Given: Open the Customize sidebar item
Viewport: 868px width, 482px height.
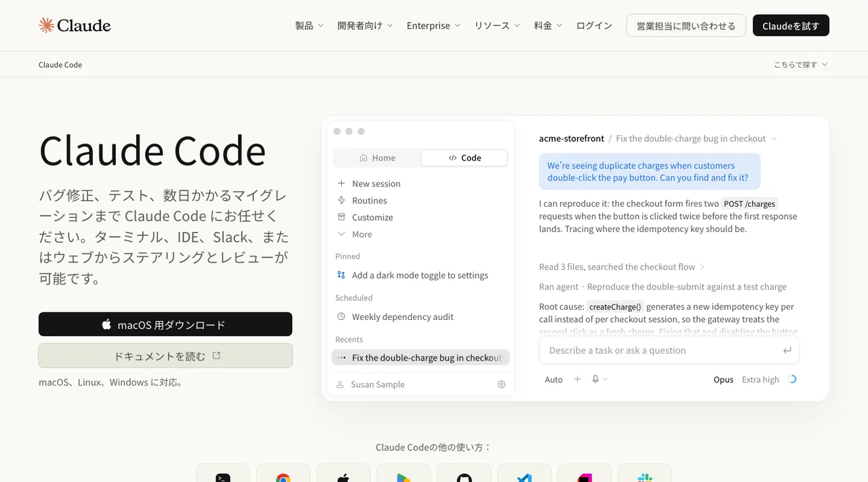Looking at the screenshot, I should [372, 218].
